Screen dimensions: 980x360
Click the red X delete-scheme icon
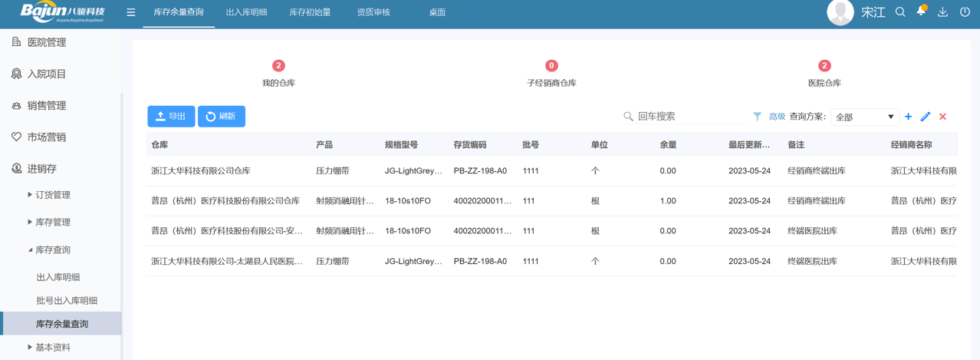pos(943,117)
